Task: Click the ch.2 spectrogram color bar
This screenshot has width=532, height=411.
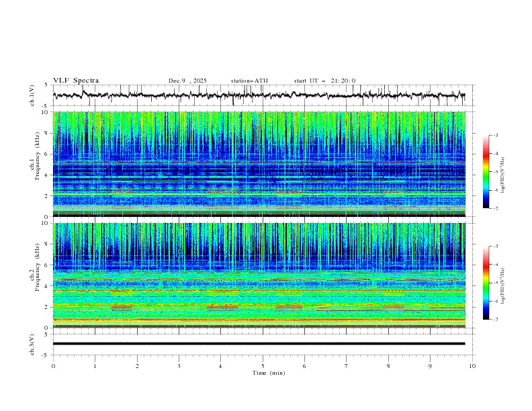Action: coord(486,283)
